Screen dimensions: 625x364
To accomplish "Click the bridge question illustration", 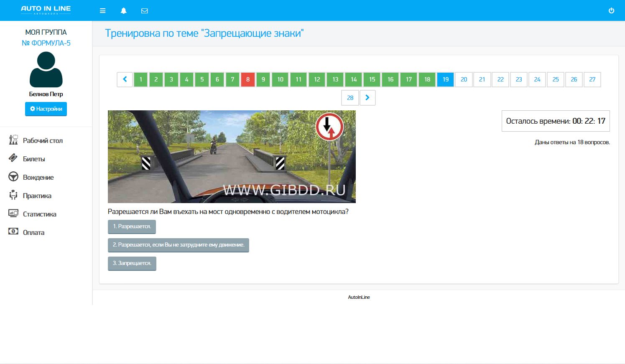I will click(x=232, y=157).
